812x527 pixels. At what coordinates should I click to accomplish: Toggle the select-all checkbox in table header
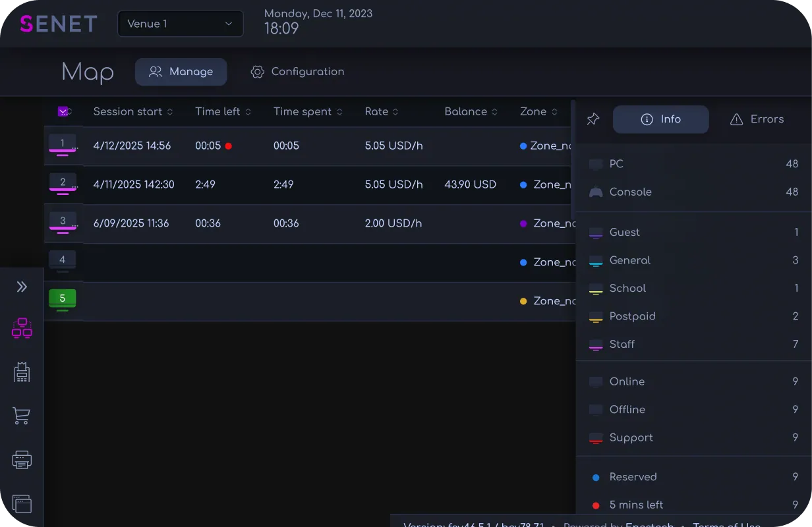(63, 111)
